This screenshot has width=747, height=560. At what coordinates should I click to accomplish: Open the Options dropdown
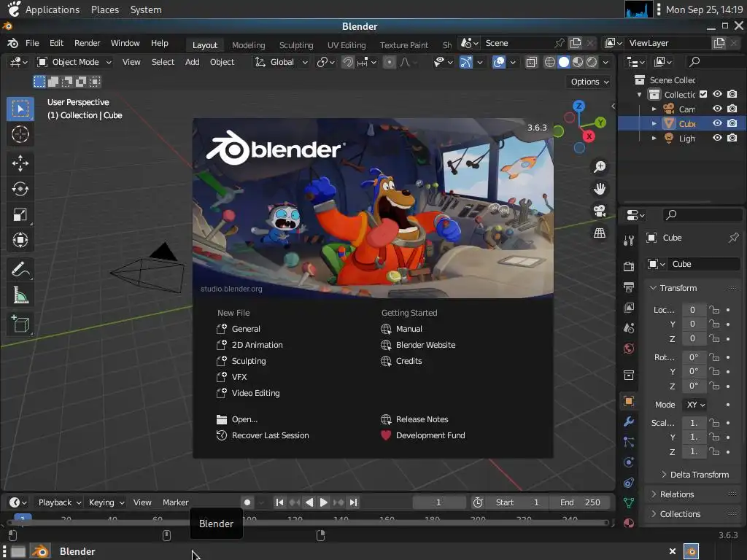point(589,82)
